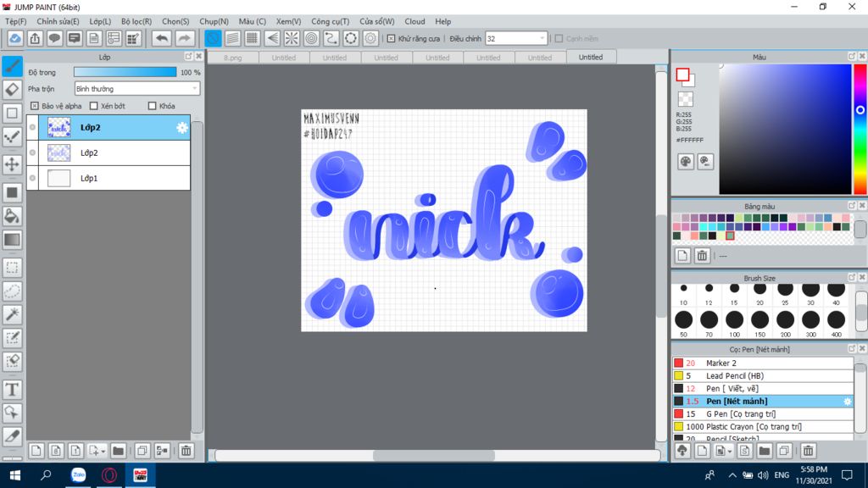Enable the crisscross grid snap guide
The width and height of the screenshot is (868, 488).
(253, 38)
